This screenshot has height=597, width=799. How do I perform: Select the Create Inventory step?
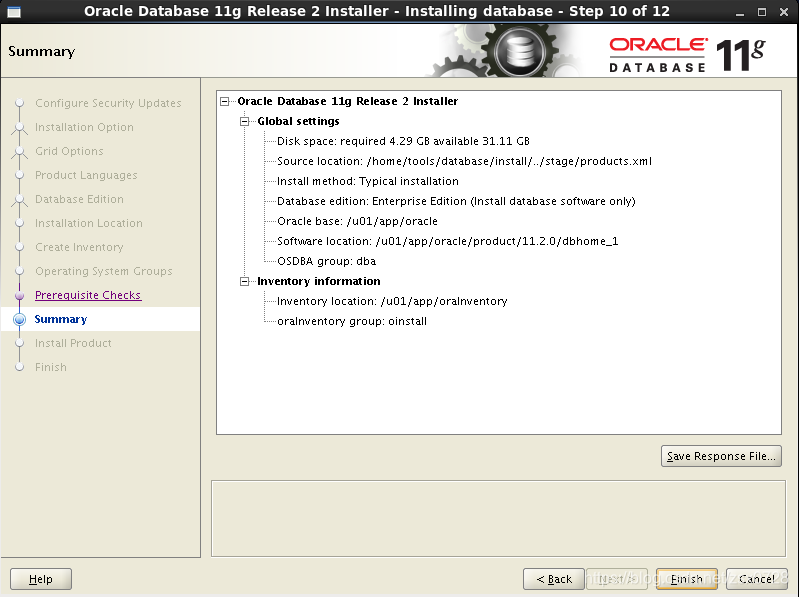click(79, 247)
